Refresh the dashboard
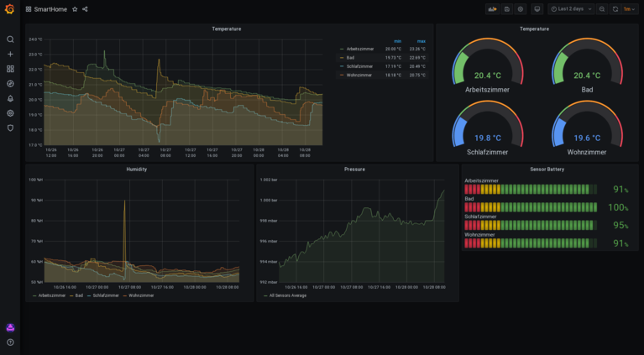 coord(615,9)
